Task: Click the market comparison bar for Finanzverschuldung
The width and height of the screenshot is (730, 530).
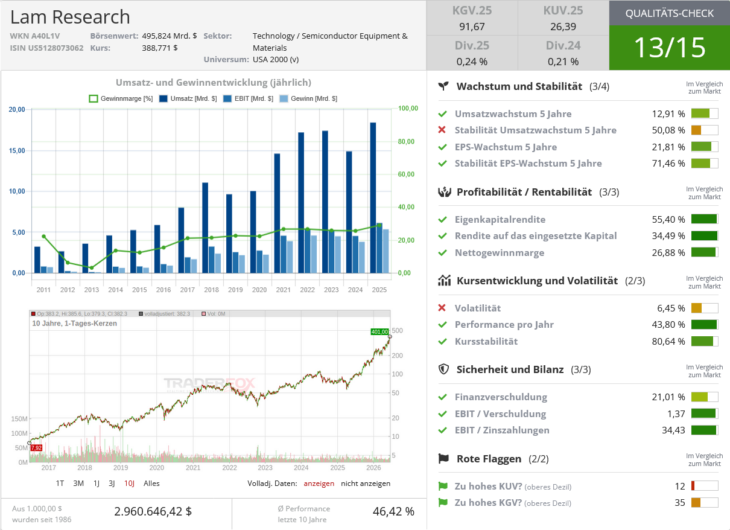Action: pyautogui.click(x=704, y=397)
